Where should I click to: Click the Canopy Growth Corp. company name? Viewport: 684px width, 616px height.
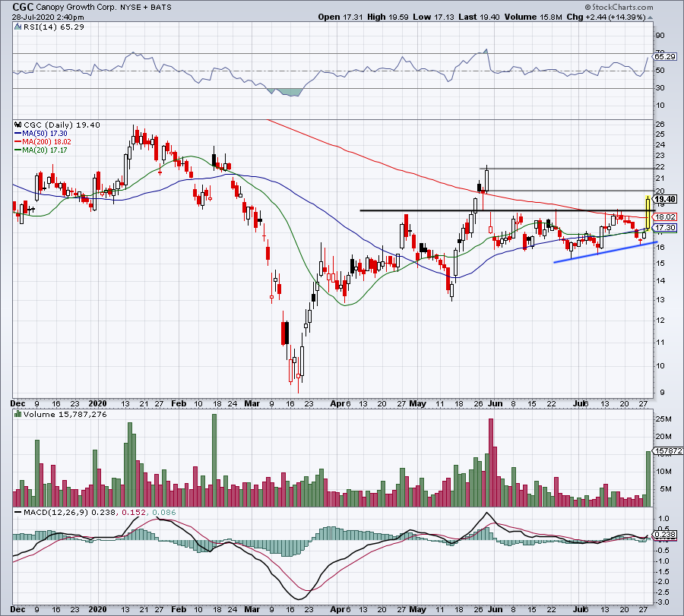point(78,8)
